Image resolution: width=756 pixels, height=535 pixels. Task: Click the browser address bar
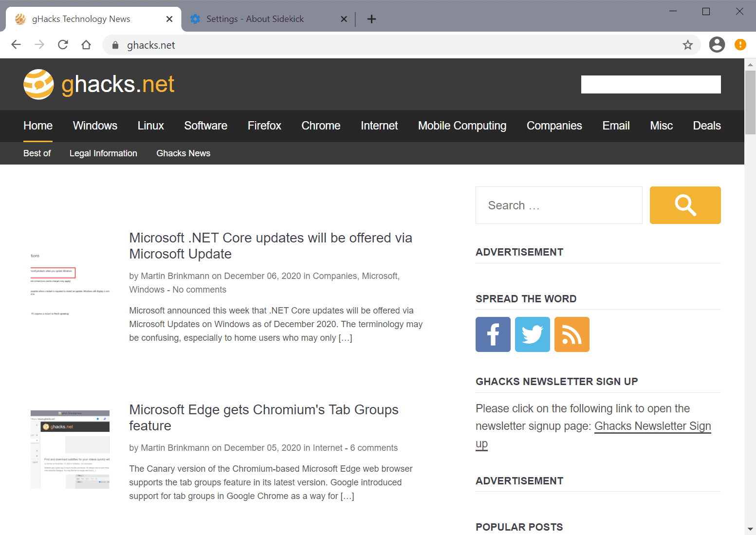341,45
